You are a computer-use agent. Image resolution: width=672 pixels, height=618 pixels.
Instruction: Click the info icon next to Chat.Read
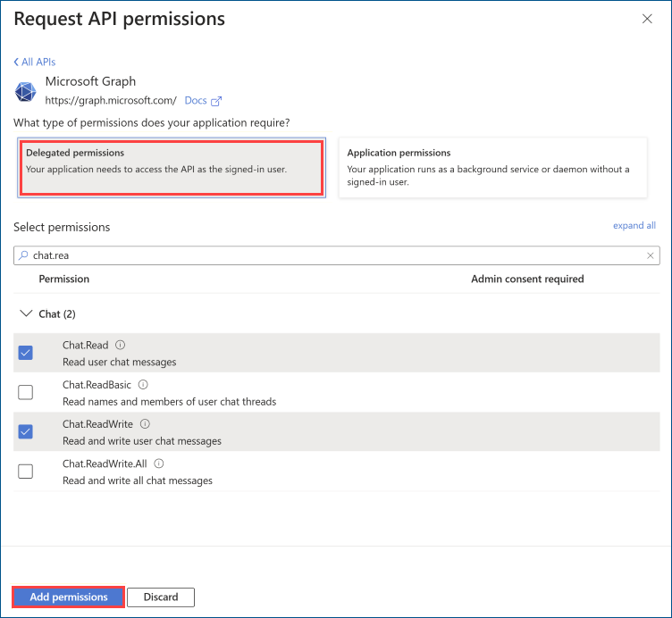coord(121,345)
